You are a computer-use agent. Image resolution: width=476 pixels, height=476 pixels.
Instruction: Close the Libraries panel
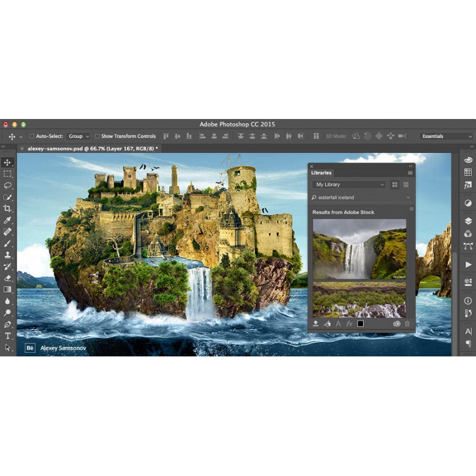click(311, 166)
